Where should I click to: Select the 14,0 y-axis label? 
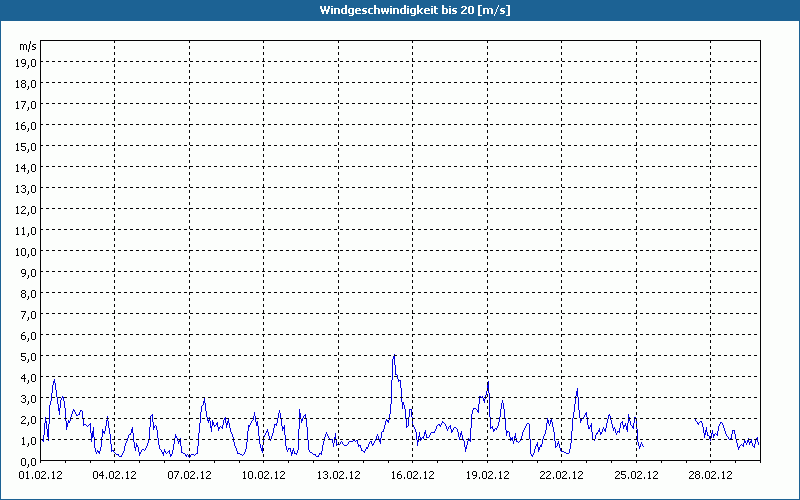[x=26, y=168]
